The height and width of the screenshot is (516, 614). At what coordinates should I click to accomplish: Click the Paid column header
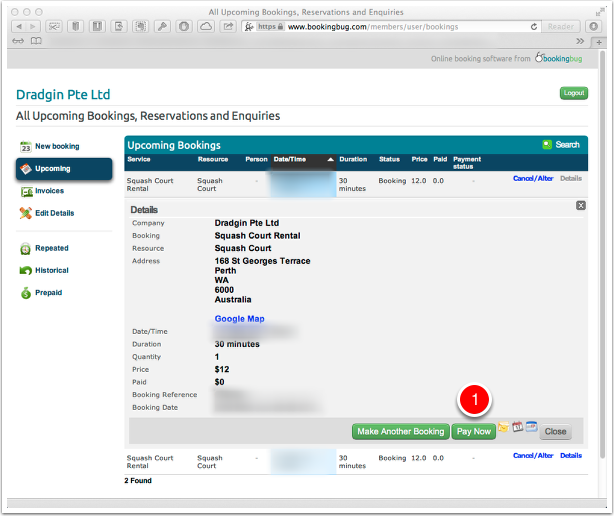tap(440, 159)
